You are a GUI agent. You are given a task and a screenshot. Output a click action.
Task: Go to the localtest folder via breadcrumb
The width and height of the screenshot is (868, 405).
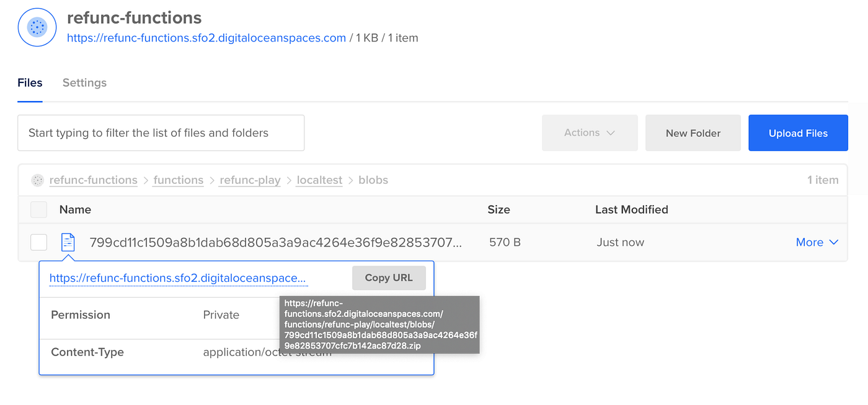319,180
